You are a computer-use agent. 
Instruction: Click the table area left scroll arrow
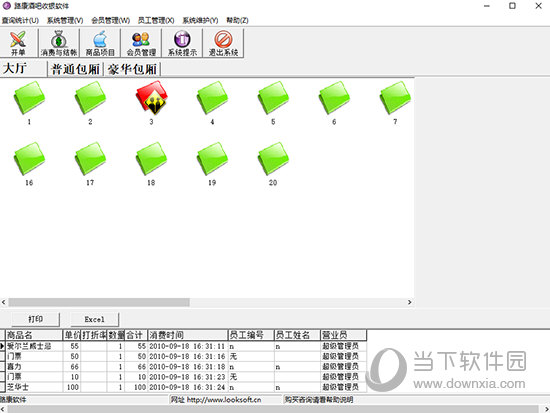(4, 302)
